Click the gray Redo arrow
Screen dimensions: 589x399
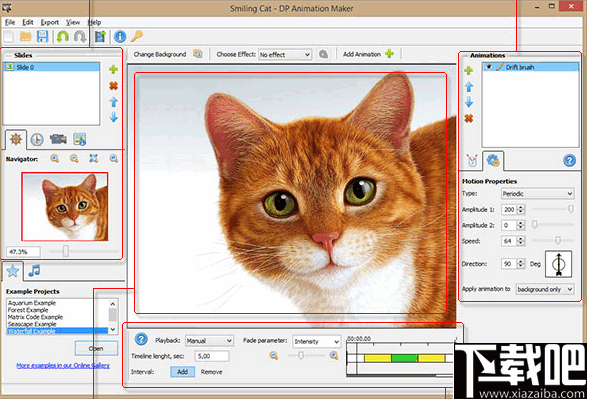(80, 36)
